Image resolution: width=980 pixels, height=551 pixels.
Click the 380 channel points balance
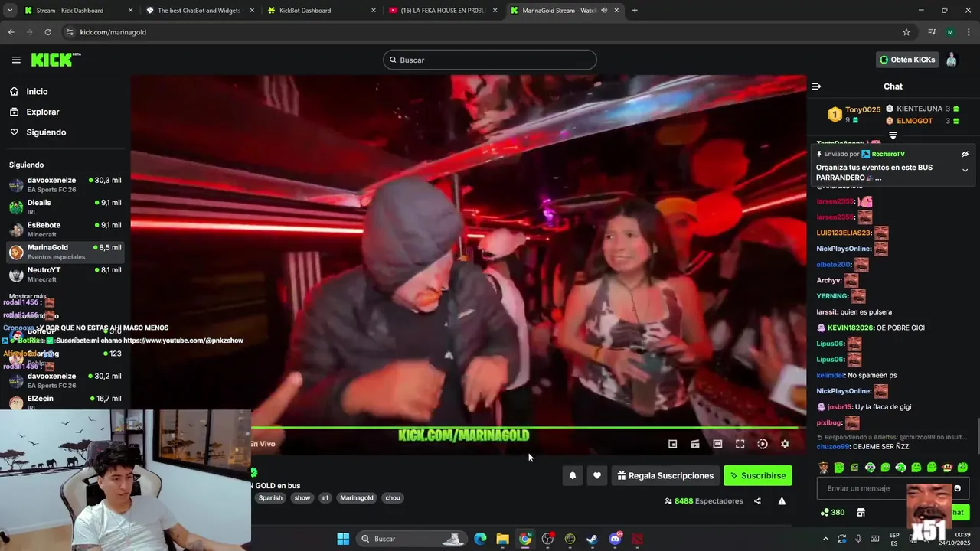click(x=832, y=513)
